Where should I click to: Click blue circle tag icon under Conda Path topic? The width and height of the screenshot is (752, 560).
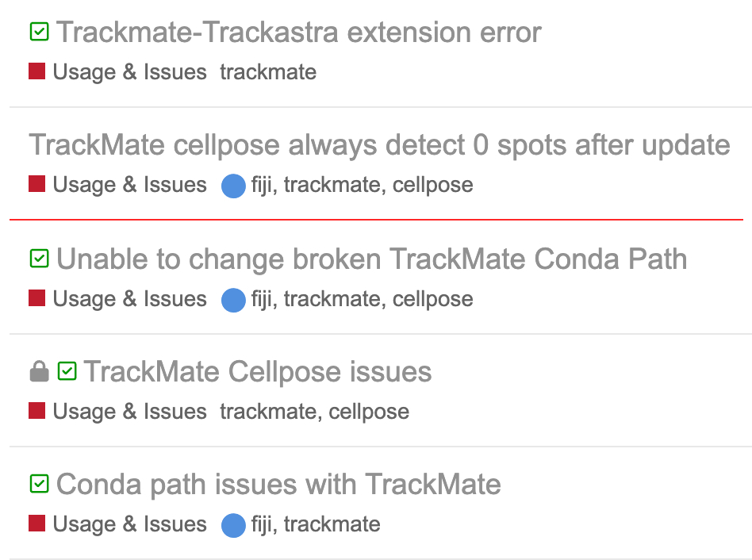pyautogui.click(x=232, y=300)
